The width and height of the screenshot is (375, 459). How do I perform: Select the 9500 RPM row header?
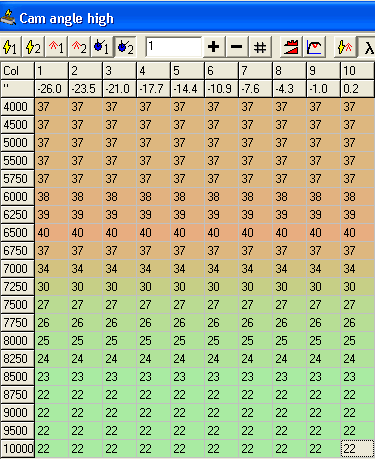click(x=17, y=431)
